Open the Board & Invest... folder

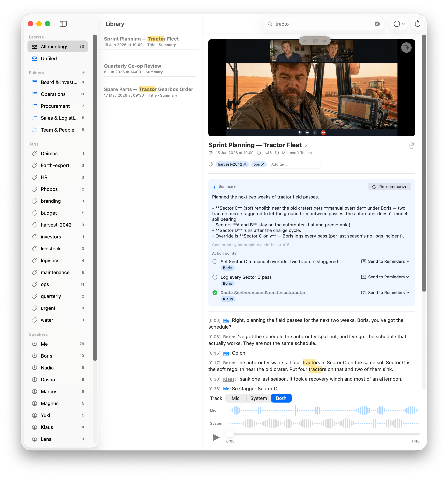[58, 82]
